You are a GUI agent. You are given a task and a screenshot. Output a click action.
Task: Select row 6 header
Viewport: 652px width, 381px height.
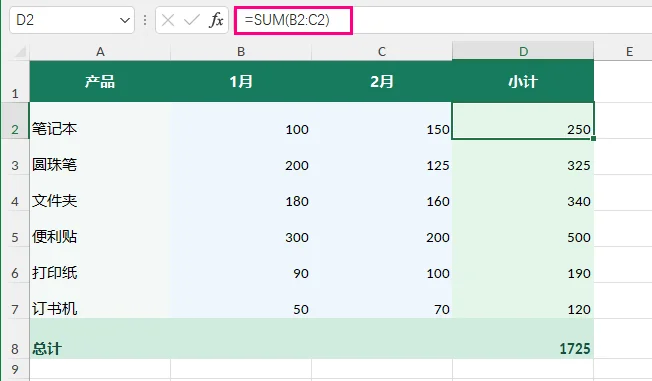point(15,265)
